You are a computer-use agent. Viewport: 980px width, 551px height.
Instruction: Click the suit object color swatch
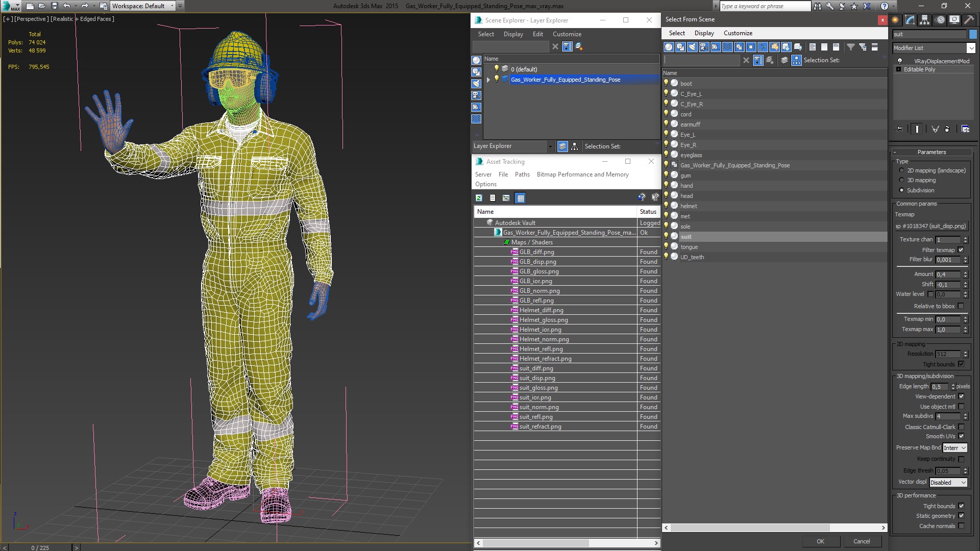point(973,35)
